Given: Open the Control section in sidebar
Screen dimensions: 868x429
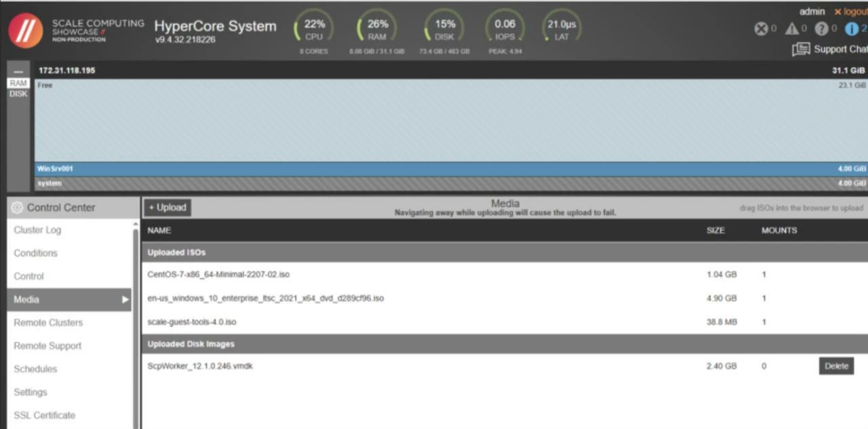Looking at the screenshot, I should click(x=28, y=276).
